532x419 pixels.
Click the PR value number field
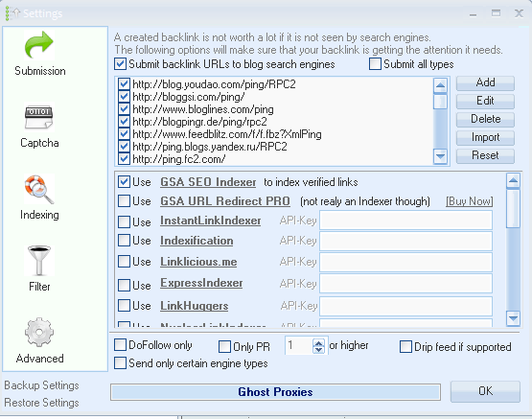pos(298,346)
